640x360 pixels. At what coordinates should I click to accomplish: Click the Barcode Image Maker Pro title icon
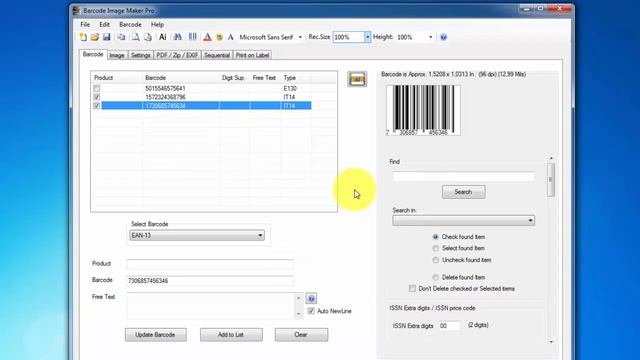point(76,11)
